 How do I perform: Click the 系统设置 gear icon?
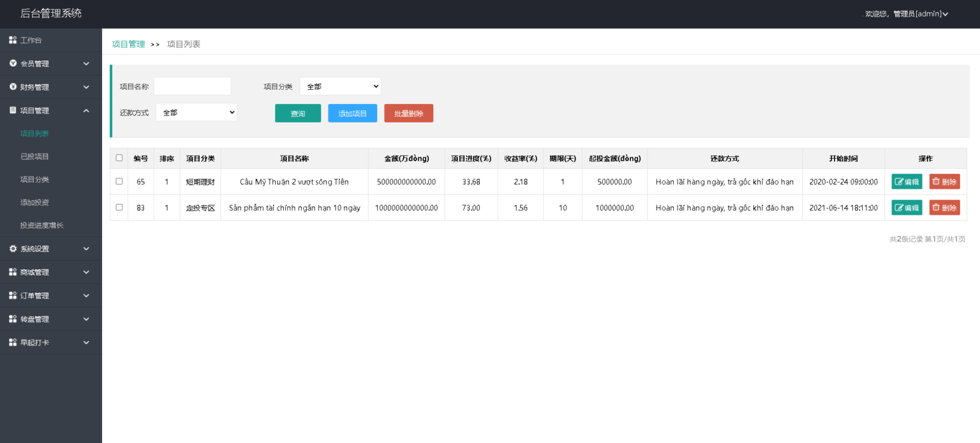click(13, 249)
